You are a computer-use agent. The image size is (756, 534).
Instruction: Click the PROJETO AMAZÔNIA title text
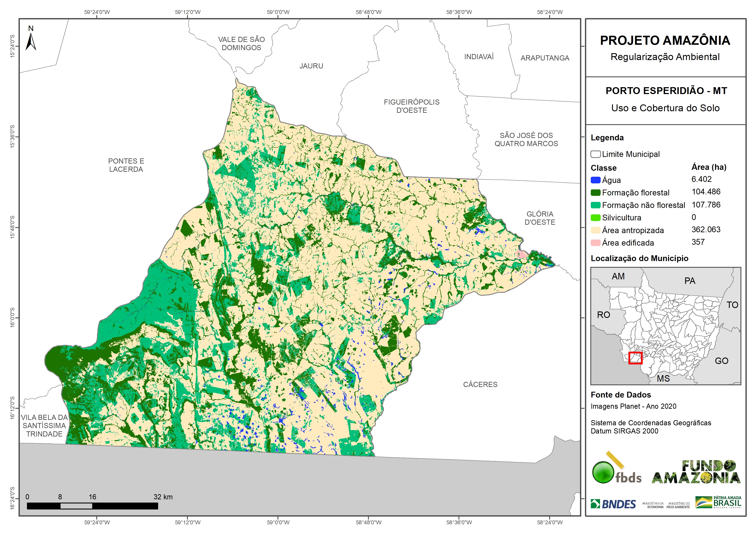[665, 40]
